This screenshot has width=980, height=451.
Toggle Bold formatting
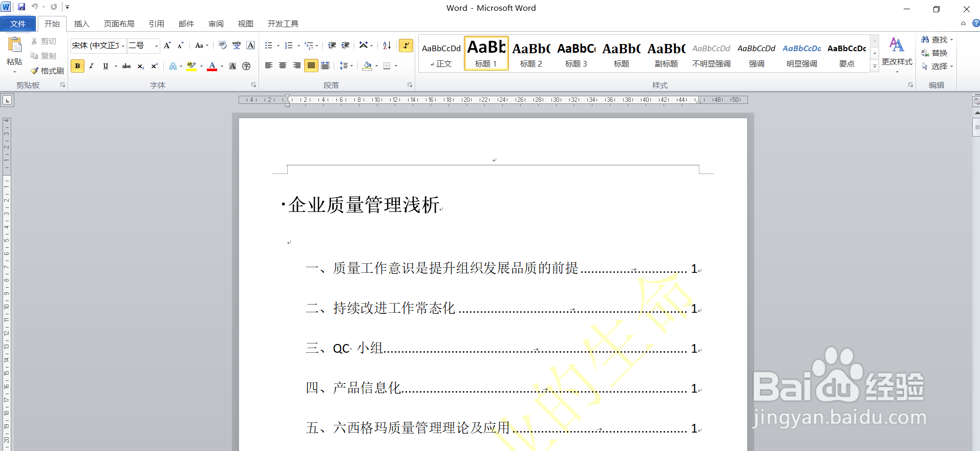coord(77,66)
